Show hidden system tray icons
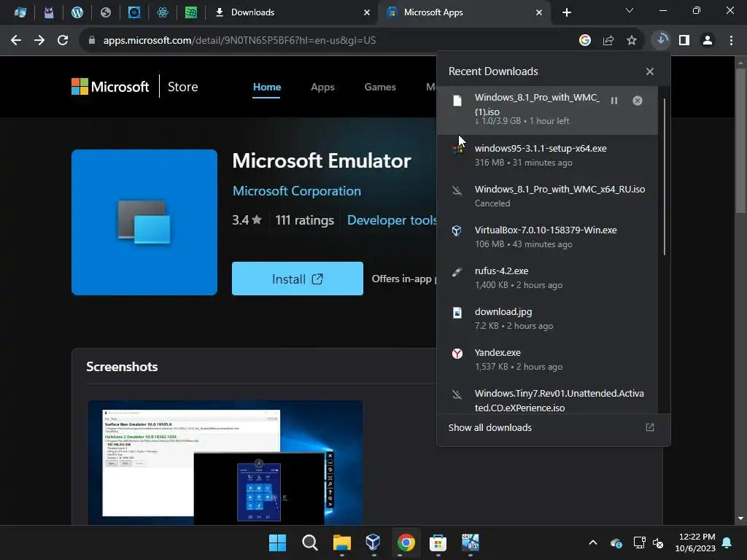The image size is (747, 560). tap(593, 542)
